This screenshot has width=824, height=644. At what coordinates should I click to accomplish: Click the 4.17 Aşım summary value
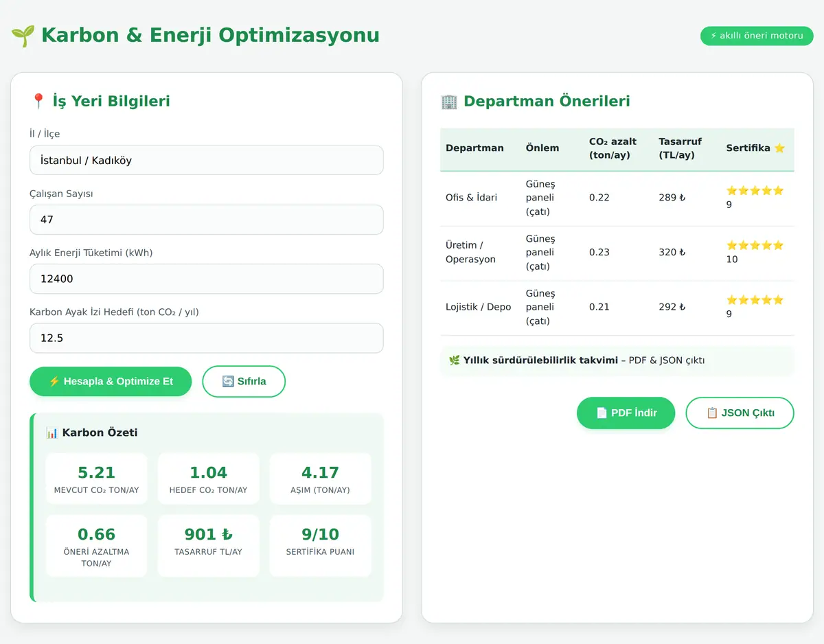pos(320,472)
